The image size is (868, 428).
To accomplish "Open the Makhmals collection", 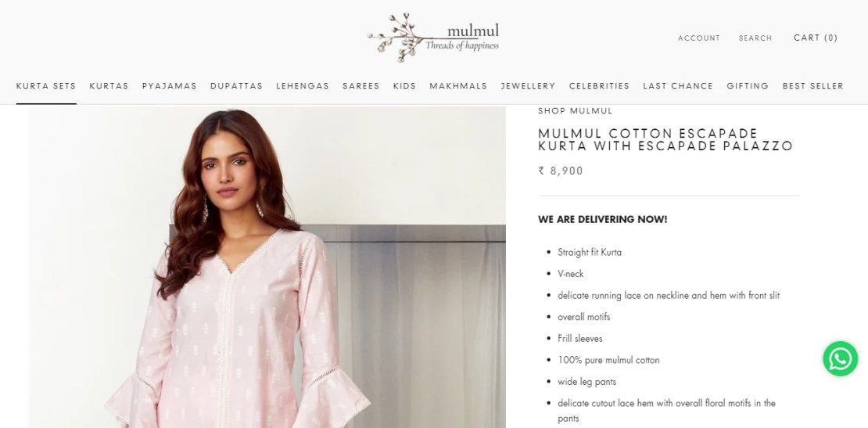I will pyautogui.click(x=458, y=86).
